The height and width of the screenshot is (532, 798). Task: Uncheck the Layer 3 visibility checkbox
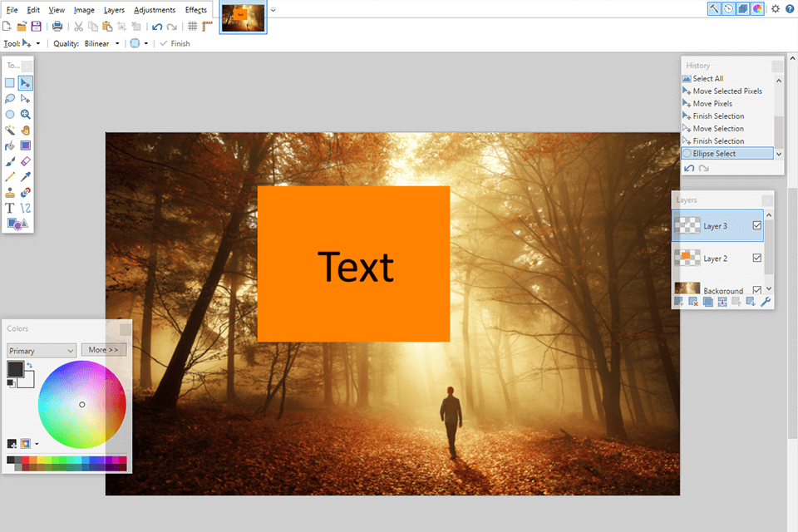pyautogui.click(x=757, y=225)
